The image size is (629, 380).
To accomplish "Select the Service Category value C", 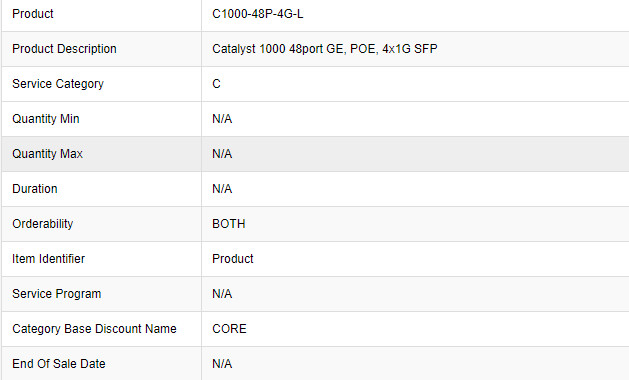I will coord(216,83).
